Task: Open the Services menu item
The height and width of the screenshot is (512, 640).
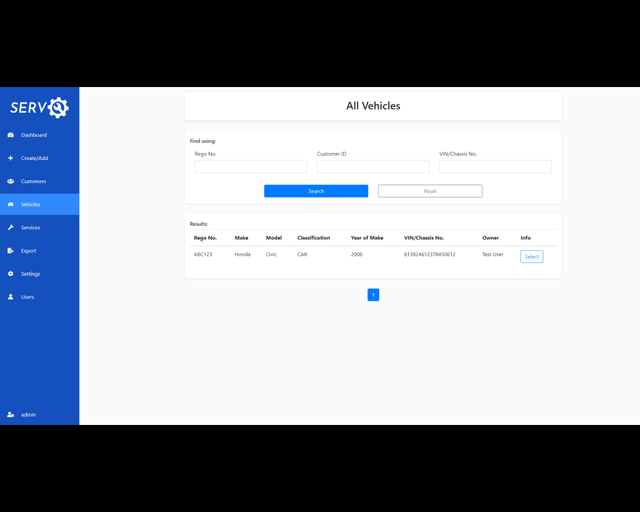Action: point(30,228)
